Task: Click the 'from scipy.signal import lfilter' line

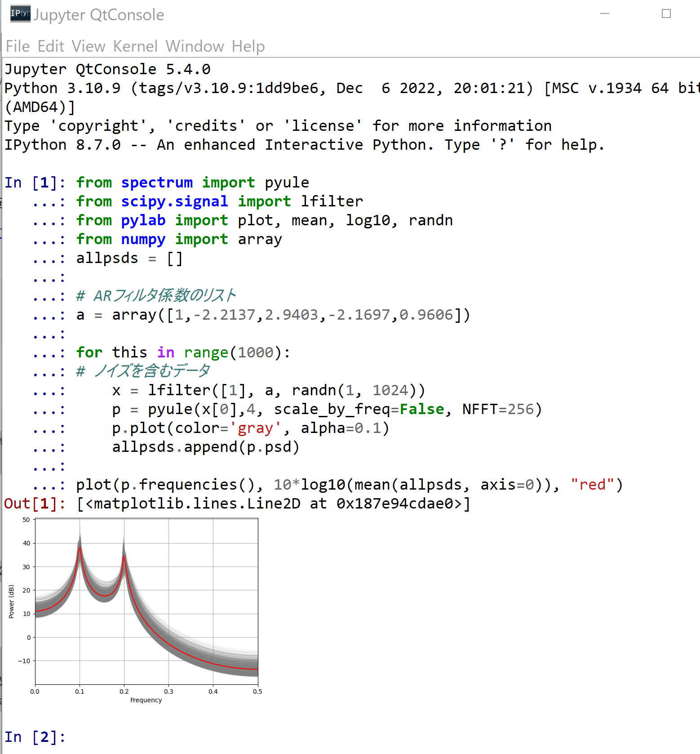Action: pos(220,201)
